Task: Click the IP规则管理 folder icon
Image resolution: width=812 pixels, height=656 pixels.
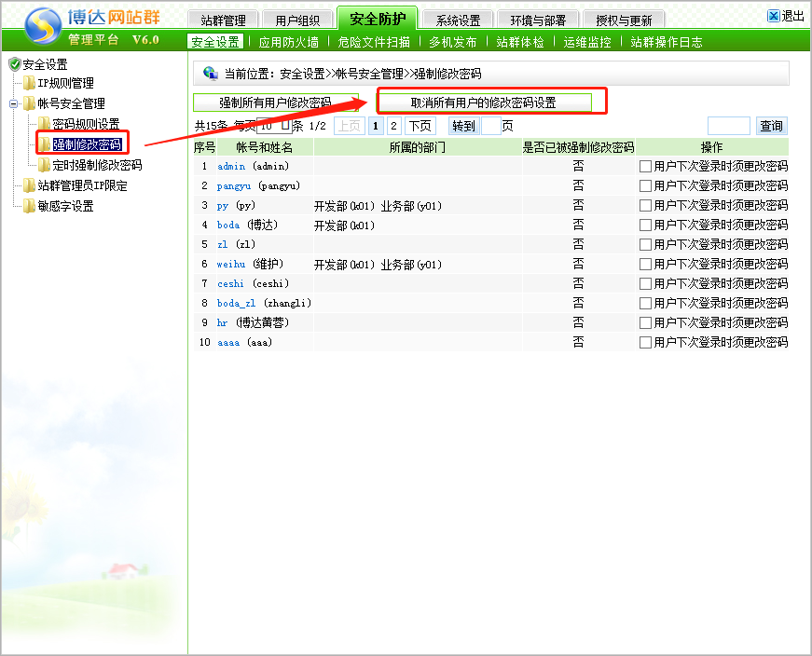Action: coord(29,84)
